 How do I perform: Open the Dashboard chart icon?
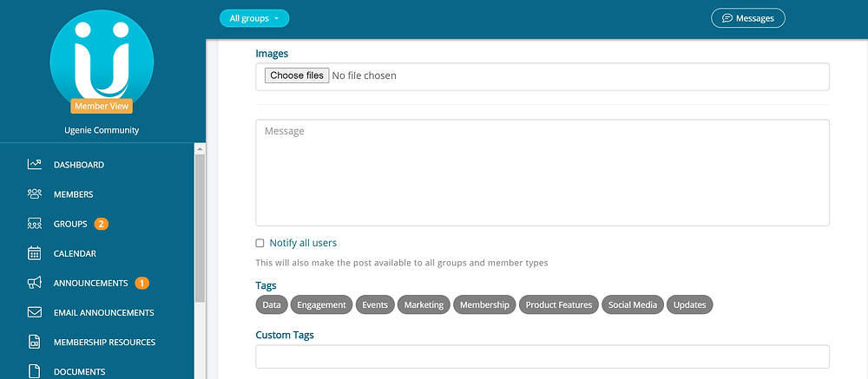point(35,164)
